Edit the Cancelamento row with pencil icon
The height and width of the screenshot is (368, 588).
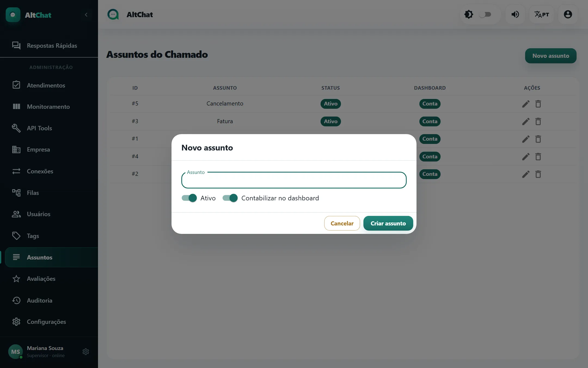point(526,104)
